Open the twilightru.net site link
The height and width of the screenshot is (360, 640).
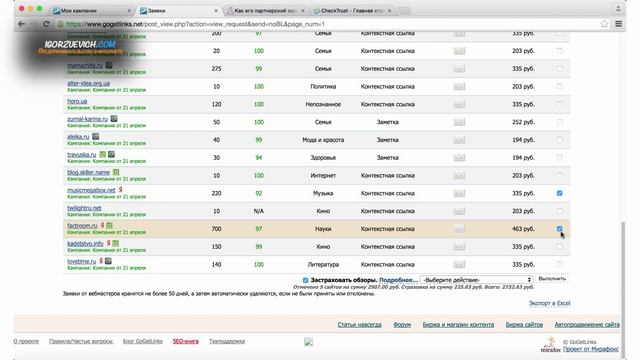84,208
